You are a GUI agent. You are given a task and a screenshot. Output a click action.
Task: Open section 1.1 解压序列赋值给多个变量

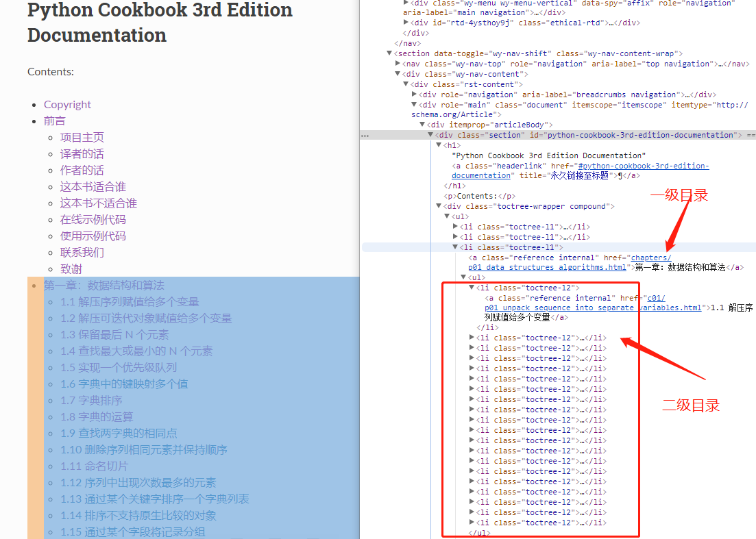[x=130, y=301]
